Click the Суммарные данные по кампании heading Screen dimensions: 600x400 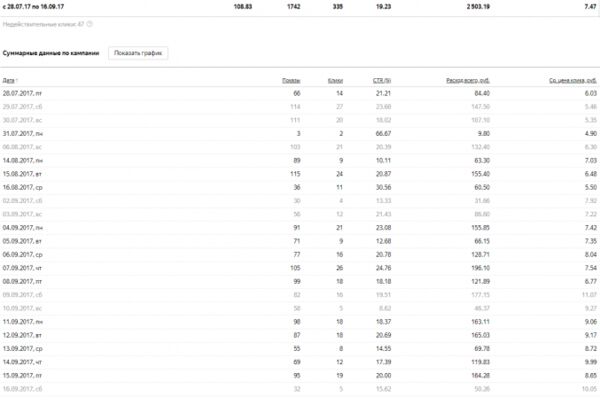[x=51, y=53]
